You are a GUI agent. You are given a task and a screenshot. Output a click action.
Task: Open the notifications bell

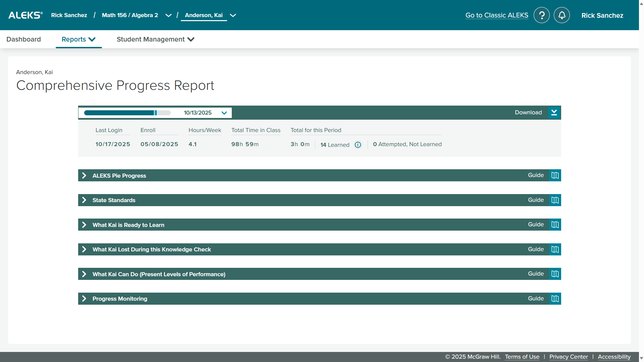562,15
